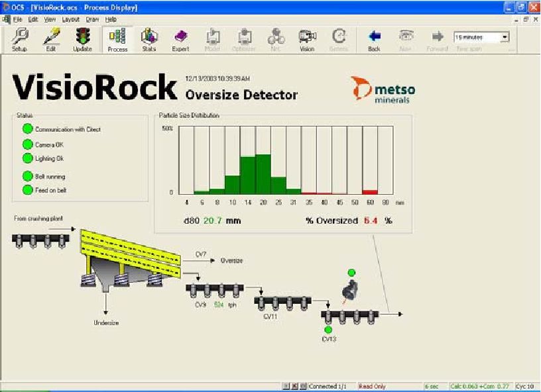This screenshot has height=392, width=541.
Task: Click the application icon in the menu bar
Action: [x=6, y=19]
